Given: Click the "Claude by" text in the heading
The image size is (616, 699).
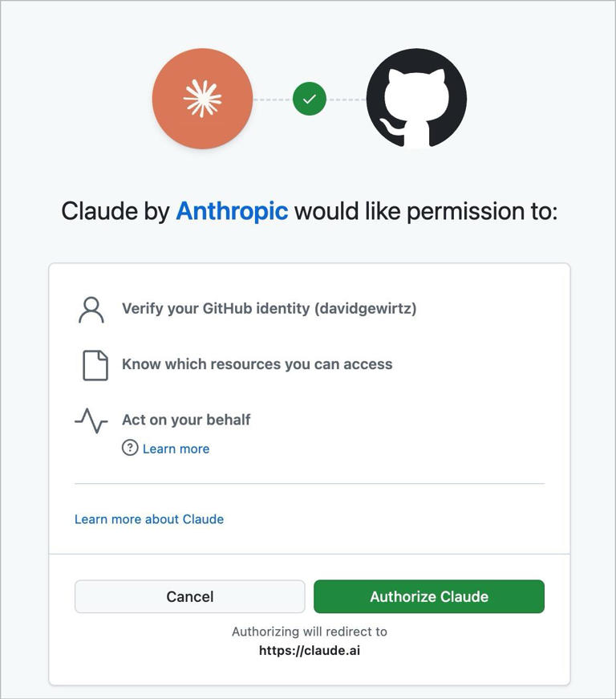Looking at the screenshot, I should coord(115,211).
